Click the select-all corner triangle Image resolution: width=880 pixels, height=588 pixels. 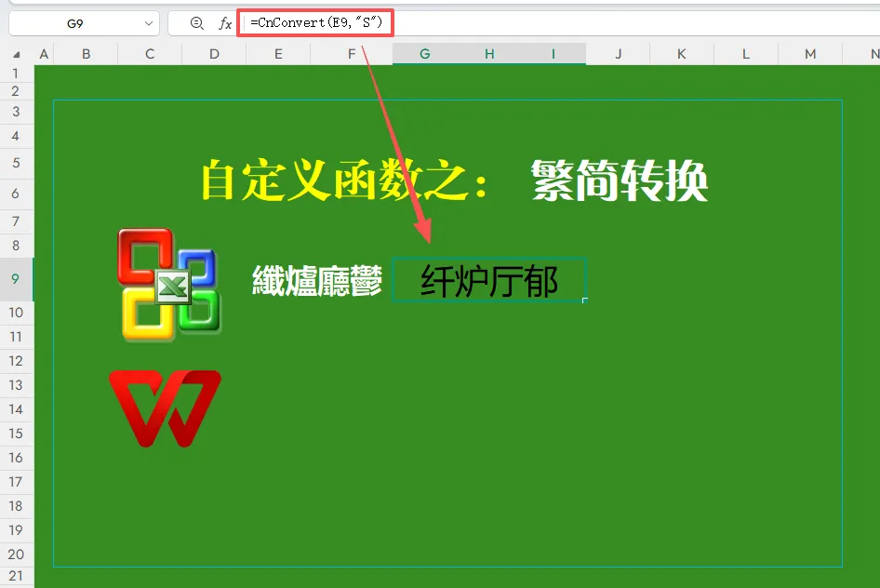click(17, 54)
